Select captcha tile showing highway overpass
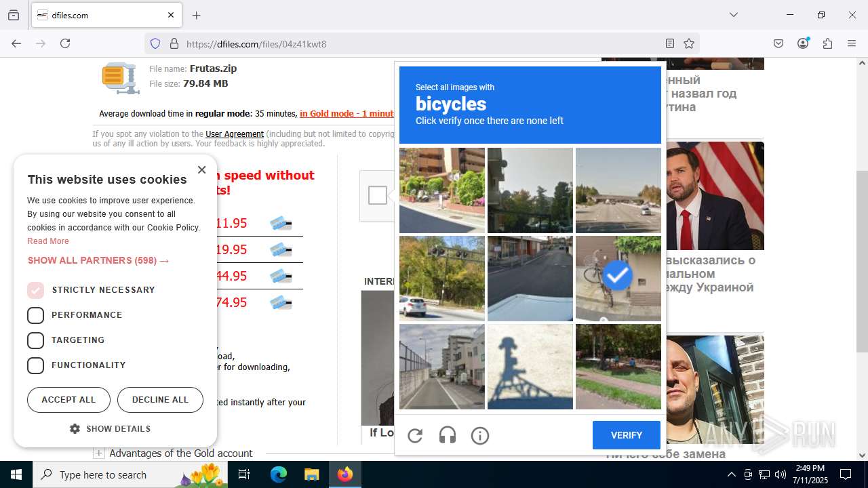Image resolution: width=868 pixels, height=488 pixels. 618,190
